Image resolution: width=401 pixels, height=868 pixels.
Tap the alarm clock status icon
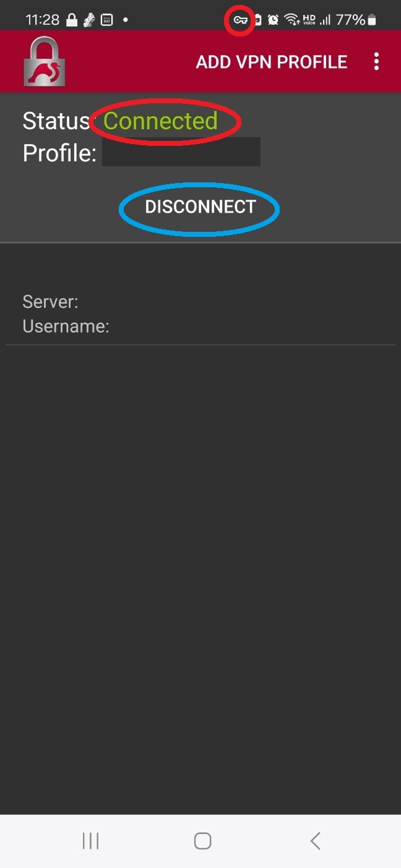[273, 20]
